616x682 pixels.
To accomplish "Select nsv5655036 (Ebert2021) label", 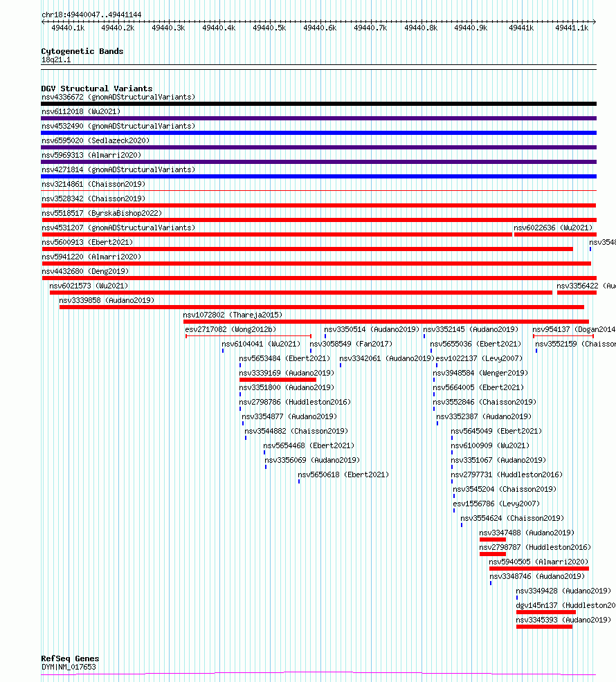I will [x=475, y=344].
